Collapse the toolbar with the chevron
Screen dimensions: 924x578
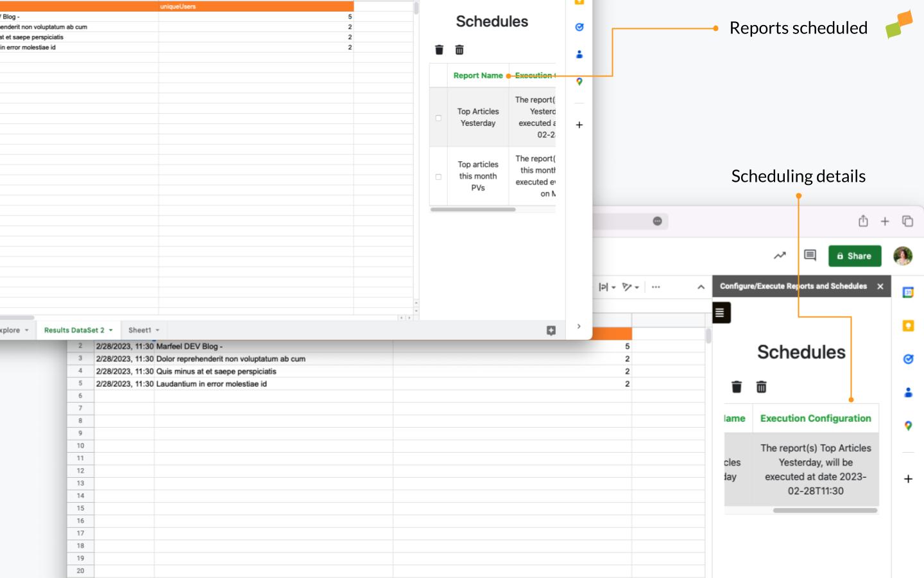tap(700, 287)
